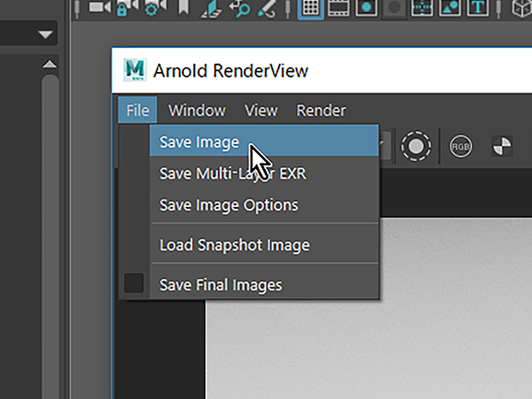532x399 pixels.
Task: Open Camera Attributes gear icon
Action: coord(156,7)
